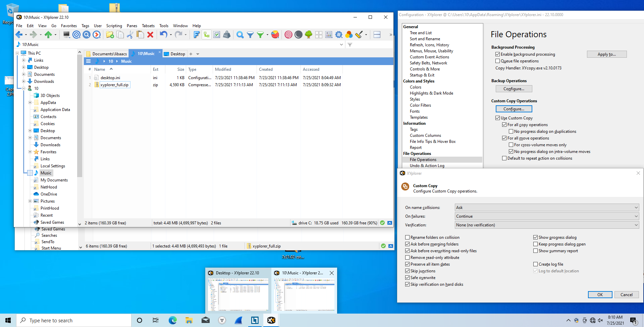The height and width of the screenshot is (327, 644).
Task: Open the tab list dropdown arrow
Action: click(198, 54)
